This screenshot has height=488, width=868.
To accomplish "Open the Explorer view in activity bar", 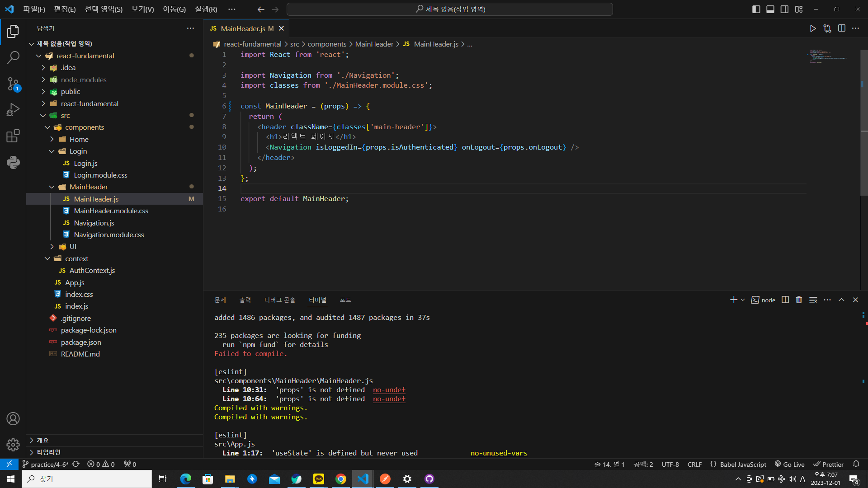I will [x=13, y=31].
